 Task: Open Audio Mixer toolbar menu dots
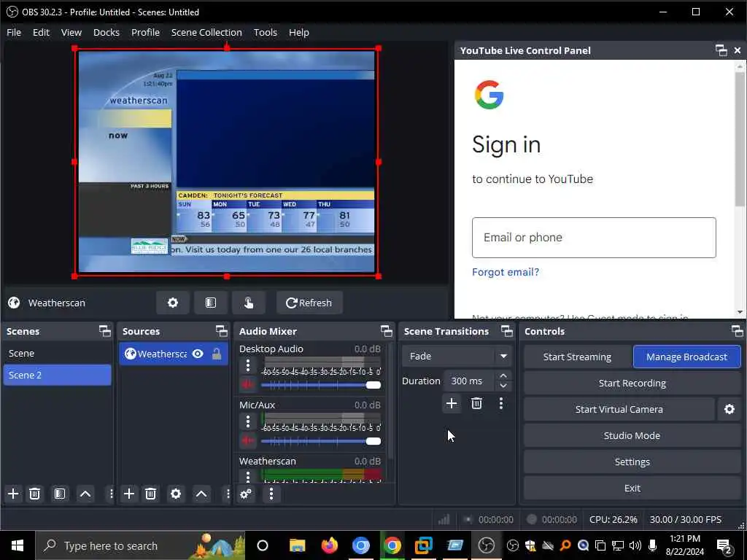tap(271, 494)
